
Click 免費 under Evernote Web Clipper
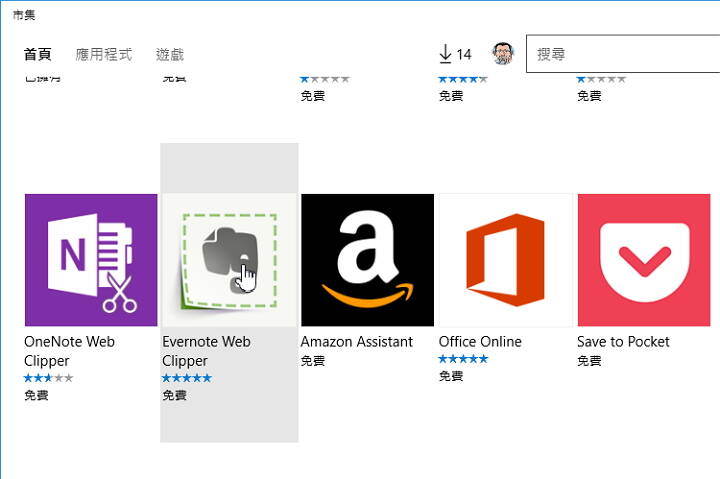click(174, 395)
